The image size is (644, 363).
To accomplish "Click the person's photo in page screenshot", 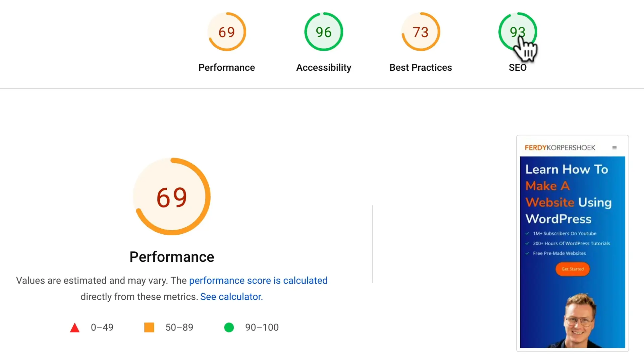I will click(x=579, y=320).
